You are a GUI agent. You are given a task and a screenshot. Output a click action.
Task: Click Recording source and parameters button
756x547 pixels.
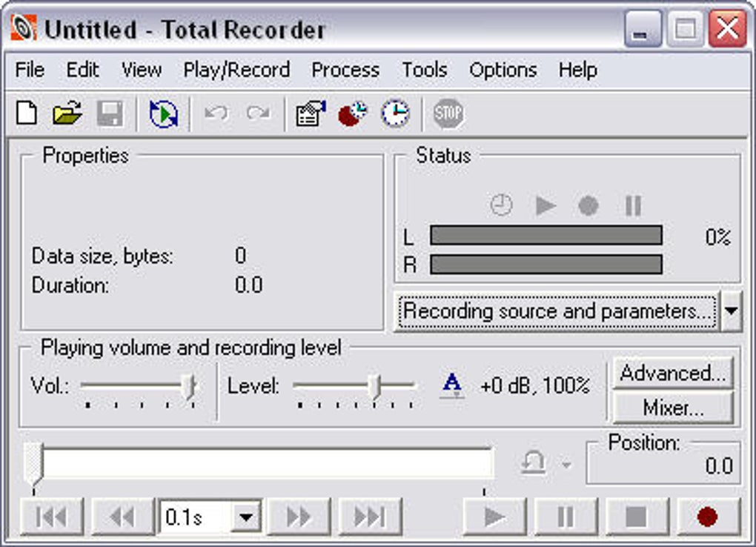coord(557,311)
